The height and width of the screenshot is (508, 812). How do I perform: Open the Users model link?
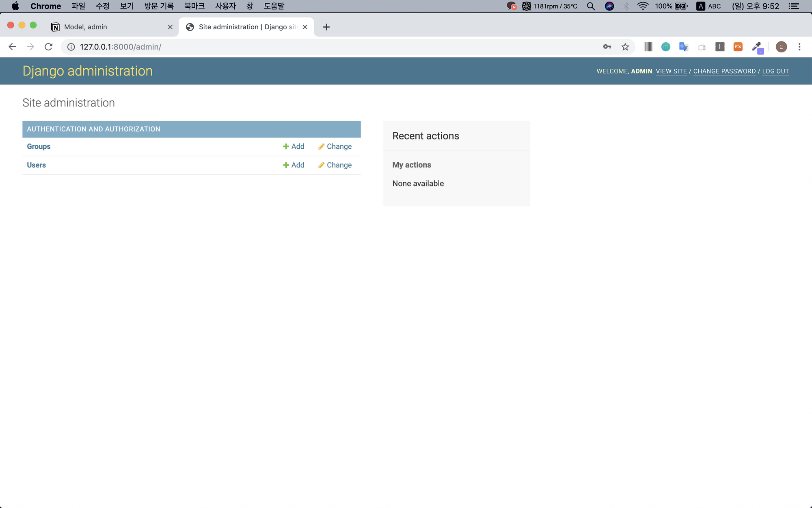(x=36, y=165)
